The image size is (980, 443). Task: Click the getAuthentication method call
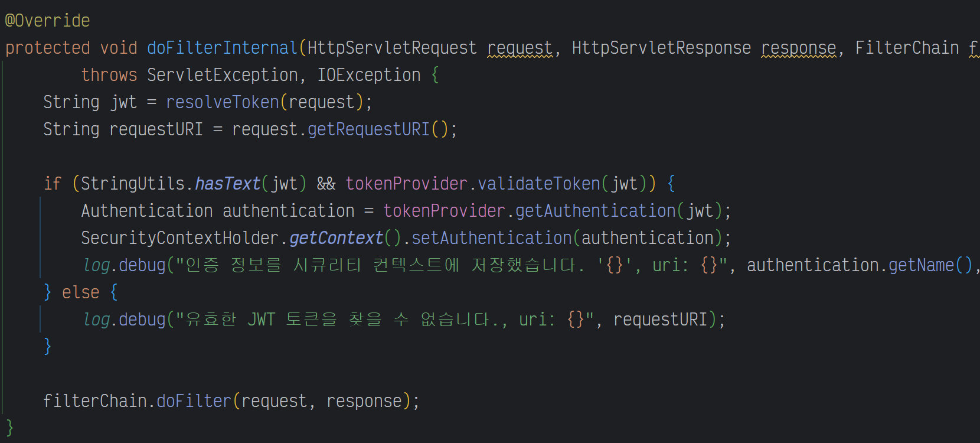(595, 211)
